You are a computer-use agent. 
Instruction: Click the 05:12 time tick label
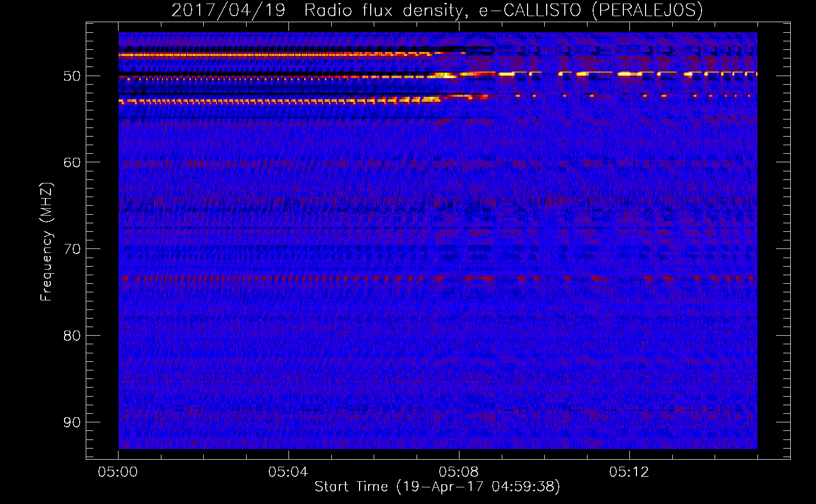[629, 472]
